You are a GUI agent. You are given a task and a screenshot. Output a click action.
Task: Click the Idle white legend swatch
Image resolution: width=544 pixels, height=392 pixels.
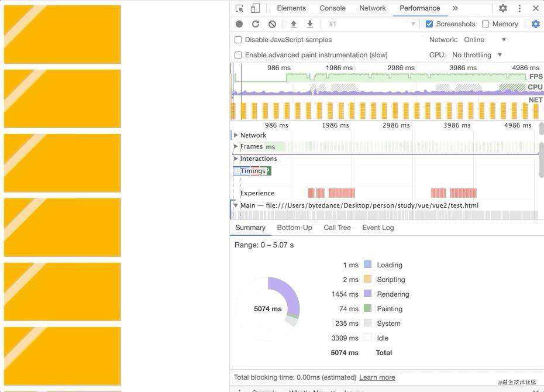click(x=367, y=338)
